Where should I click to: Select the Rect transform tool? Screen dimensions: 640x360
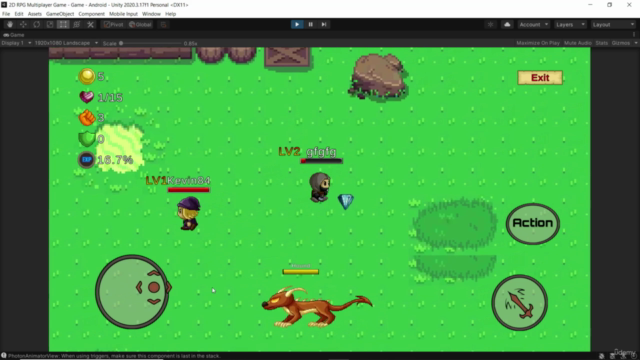pyautogui.click(x=63, y=24)
